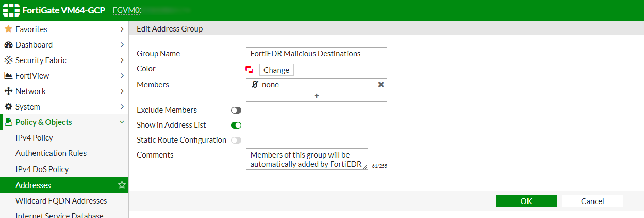Go to Authentication Rules
Image resolution: width=644 pixels, height=218 pixels.
click(x=51, y=153)
